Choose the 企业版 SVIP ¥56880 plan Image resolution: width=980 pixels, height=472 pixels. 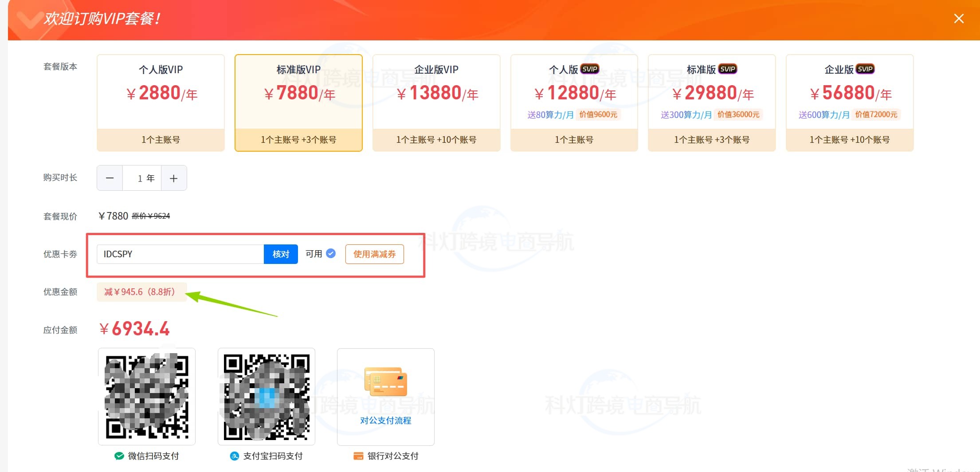click(x=850, y=103)
